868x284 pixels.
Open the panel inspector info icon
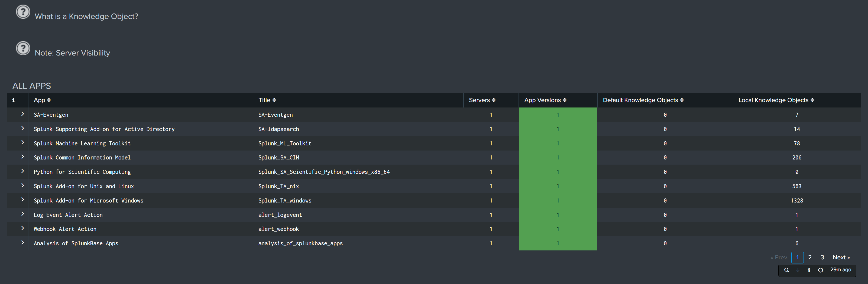click(x=809, y=270)
